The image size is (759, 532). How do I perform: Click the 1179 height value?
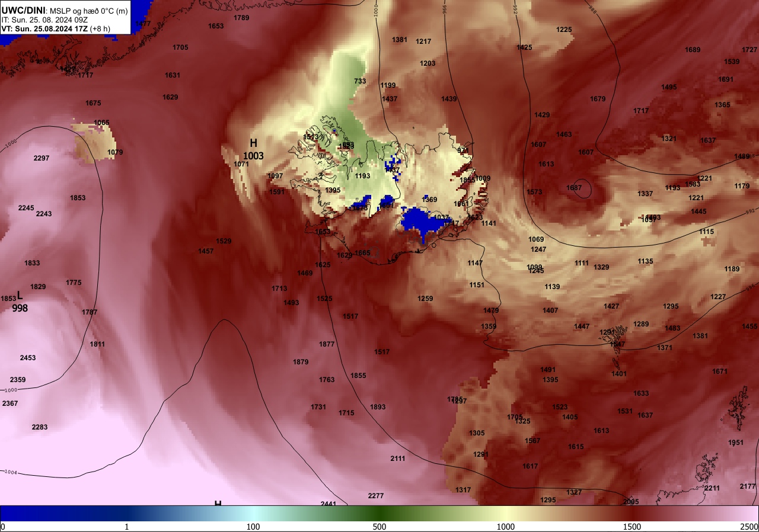coord(742,186)
